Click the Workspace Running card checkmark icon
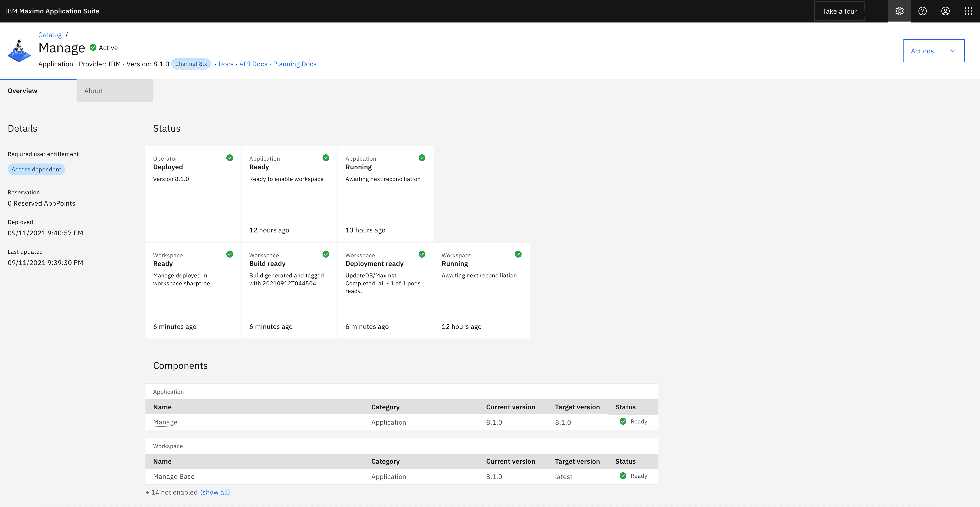This screenshot has width=980, height=507. [x=518, y=254]
